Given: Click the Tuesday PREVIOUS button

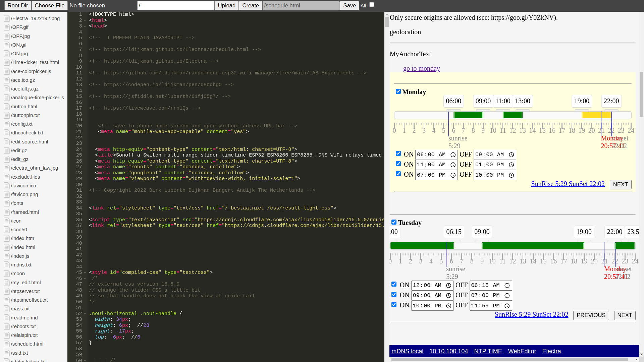Looking at the screenshot, I should tap(591, 315).
